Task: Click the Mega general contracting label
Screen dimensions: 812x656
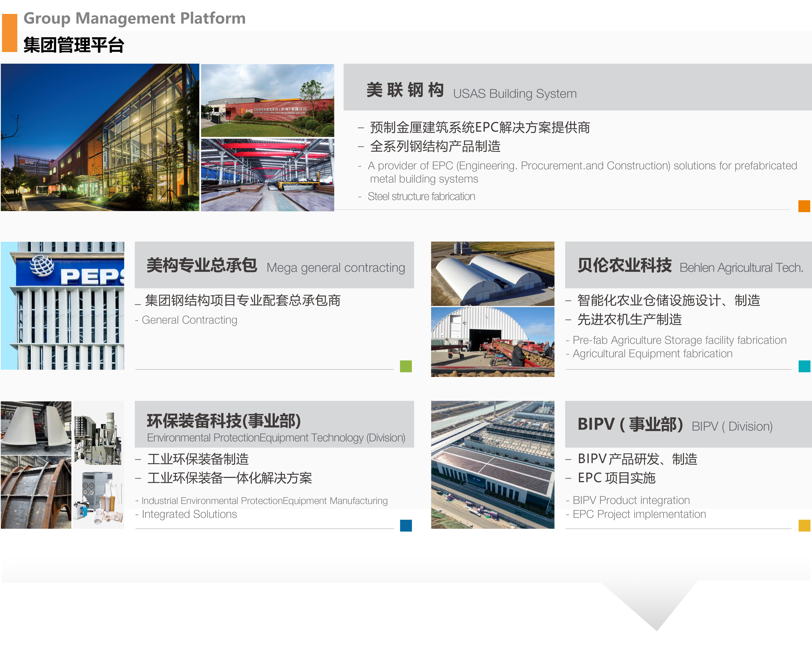Action: (x=336, y=268)
